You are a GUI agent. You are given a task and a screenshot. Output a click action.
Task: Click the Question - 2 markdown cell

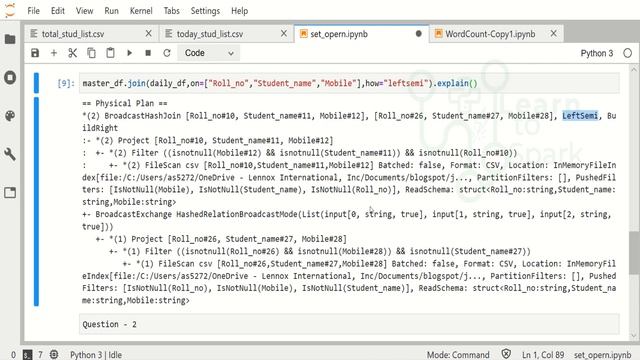(349, 324)
